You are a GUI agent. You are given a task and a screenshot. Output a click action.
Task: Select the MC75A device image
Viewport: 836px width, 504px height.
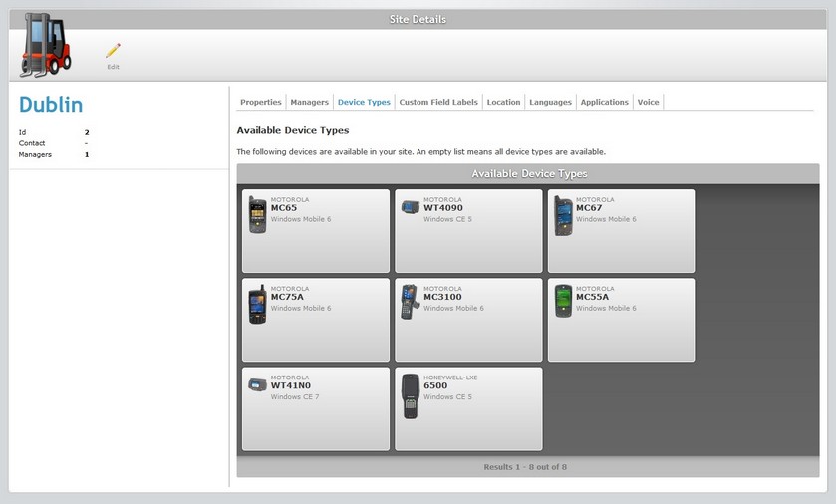(x=257, y=304)
